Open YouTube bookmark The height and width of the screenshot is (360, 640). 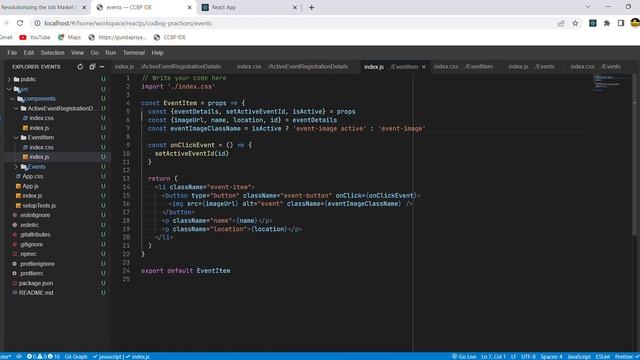pyautogui.click(x=35, y=37)
